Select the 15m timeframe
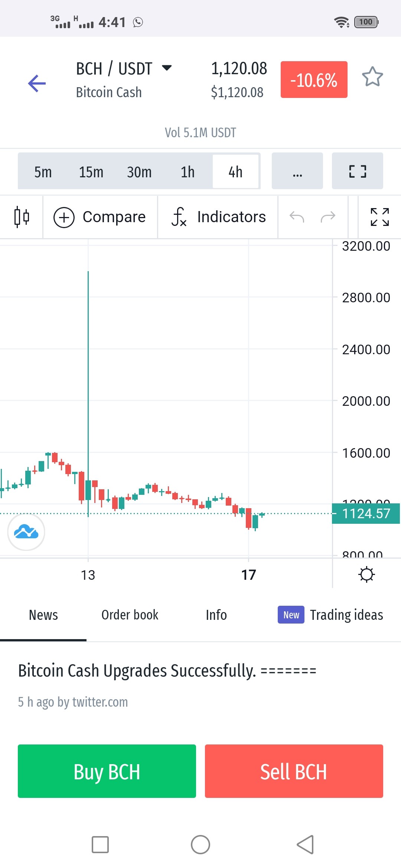Viewport: 401px width, 868px height. [x=91, y=172]
